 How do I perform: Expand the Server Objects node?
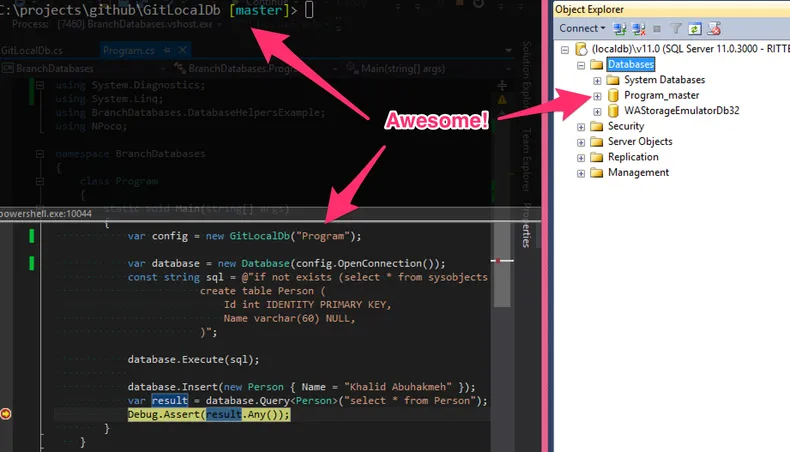pos(581,143)
